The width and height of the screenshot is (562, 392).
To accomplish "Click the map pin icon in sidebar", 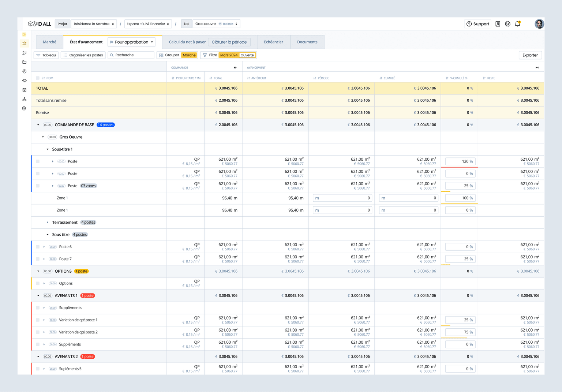I will tap(24, 99).
